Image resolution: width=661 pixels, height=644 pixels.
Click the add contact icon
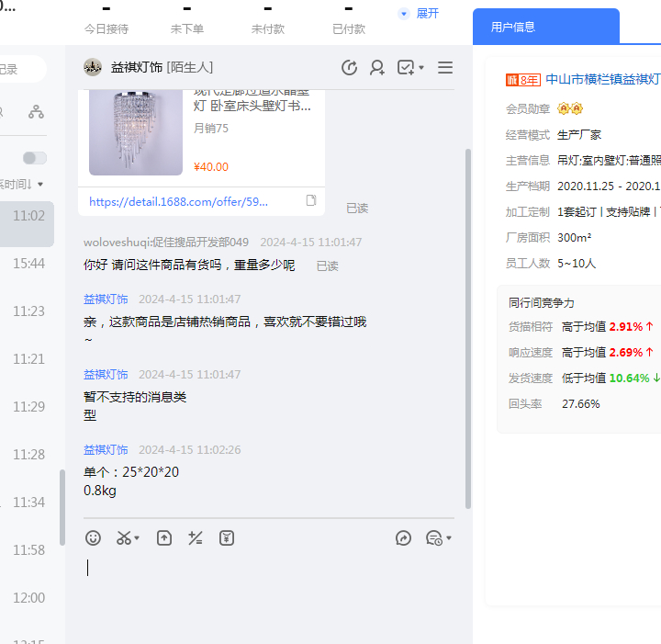[376, 67]
